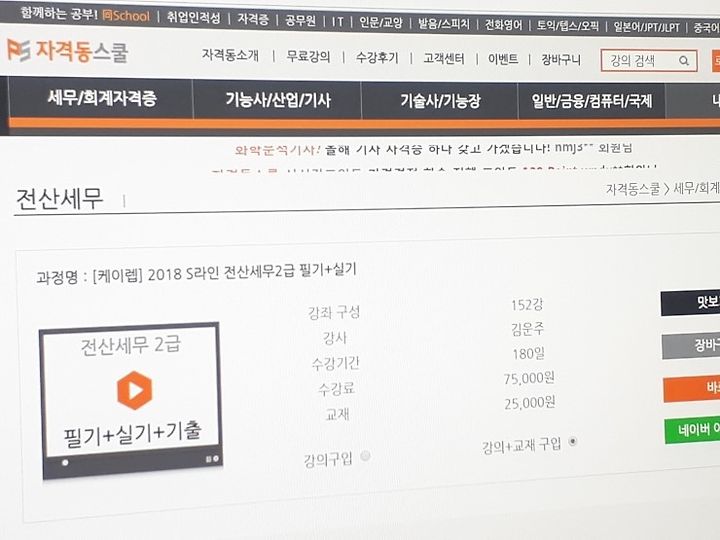Click the 강좌 구성 label
Viewport: 720px width, 540px height.
334,313
